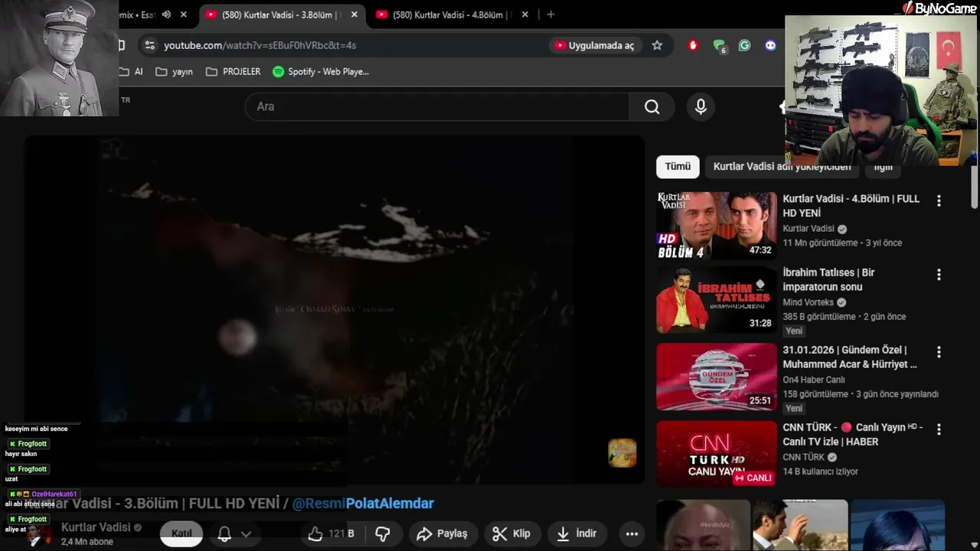The width and height of the screenshot is (980, 551).
Task: Open options menu for İbrahim Tatlıses video
Action: point(939,274)
